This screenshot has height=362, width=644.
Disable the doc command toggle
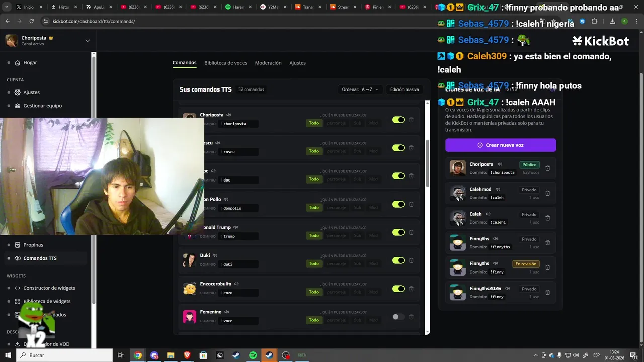398,176
